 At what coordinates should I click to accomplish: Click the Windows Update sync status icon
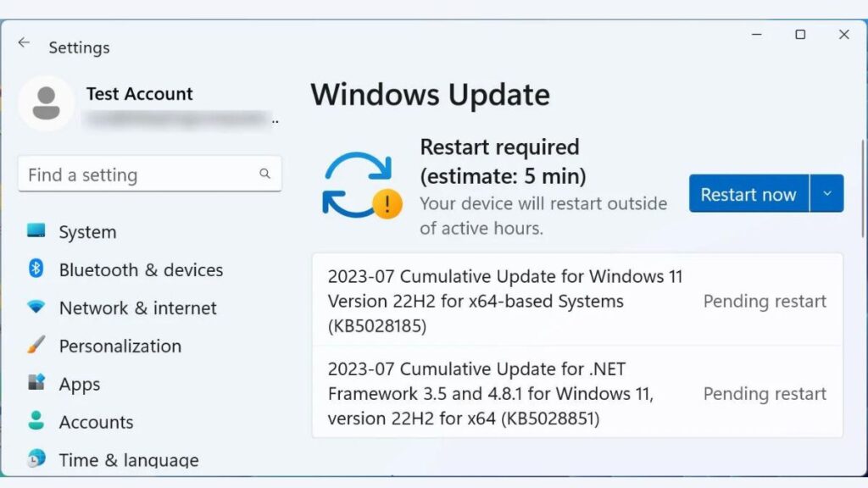click(362, 186)
